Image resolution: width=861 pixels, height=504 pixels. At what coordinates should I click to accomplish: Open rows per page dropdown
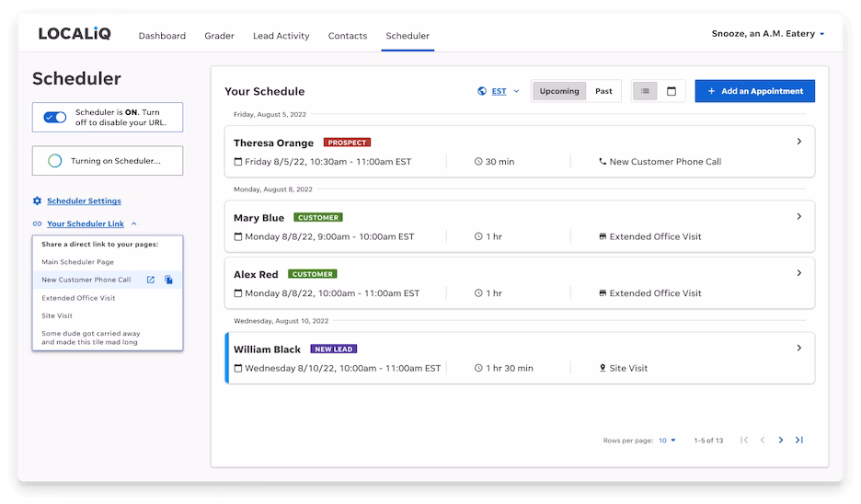click(667, 441)
